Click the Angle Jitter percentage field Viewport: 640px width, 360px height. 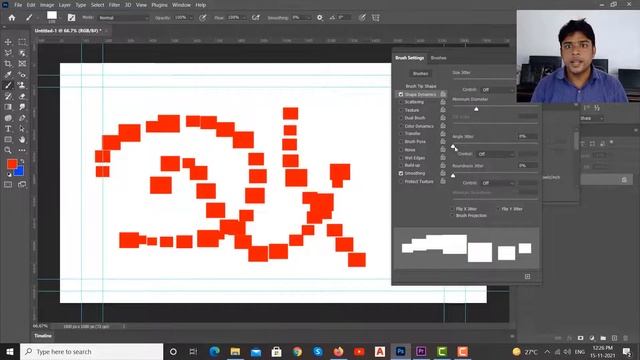point(527,136)
